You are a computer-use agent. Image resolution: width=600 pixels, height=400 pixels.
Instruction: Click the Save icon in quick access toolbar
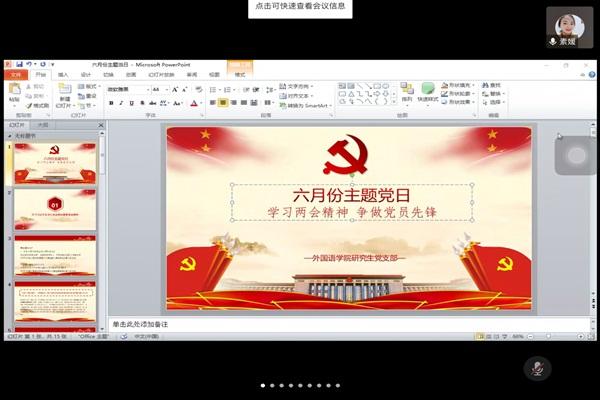(19, 64)
